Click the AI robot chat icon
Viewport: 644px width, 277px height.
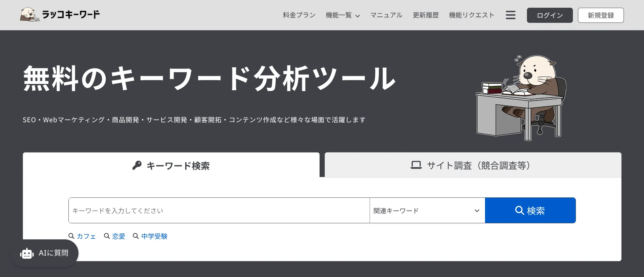27,253
